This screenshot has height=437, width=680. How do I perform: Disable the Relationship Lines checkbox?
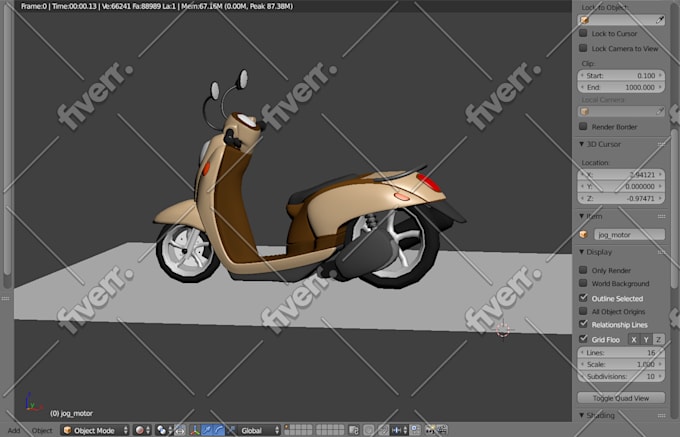click(x=583, y=324)
